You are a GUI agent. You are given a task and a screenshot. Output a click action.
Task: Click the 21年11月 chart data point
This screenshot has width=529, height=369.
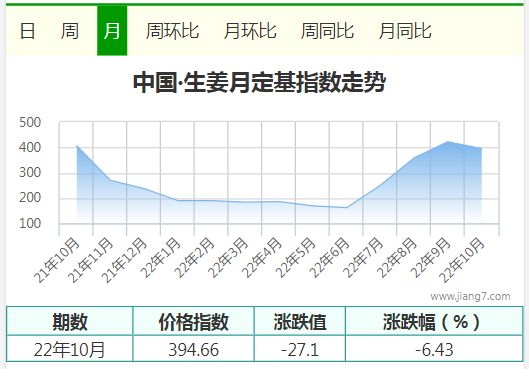click(110, 180)
